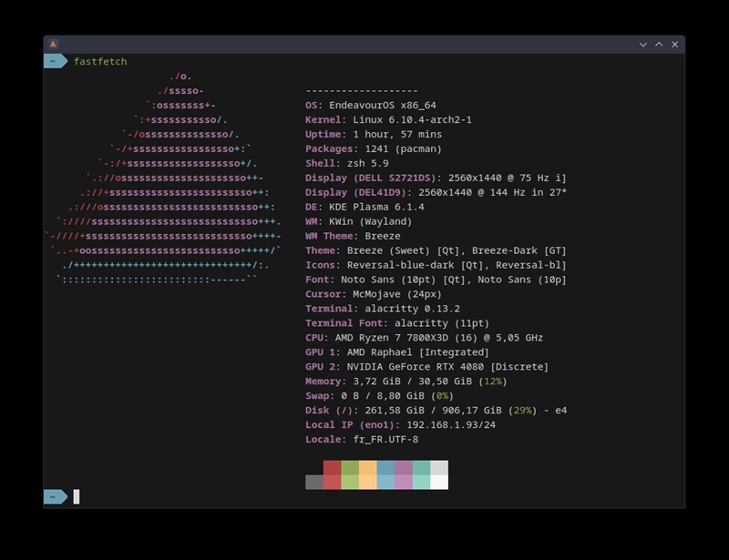Click the Kernel version line

point(388,119)
